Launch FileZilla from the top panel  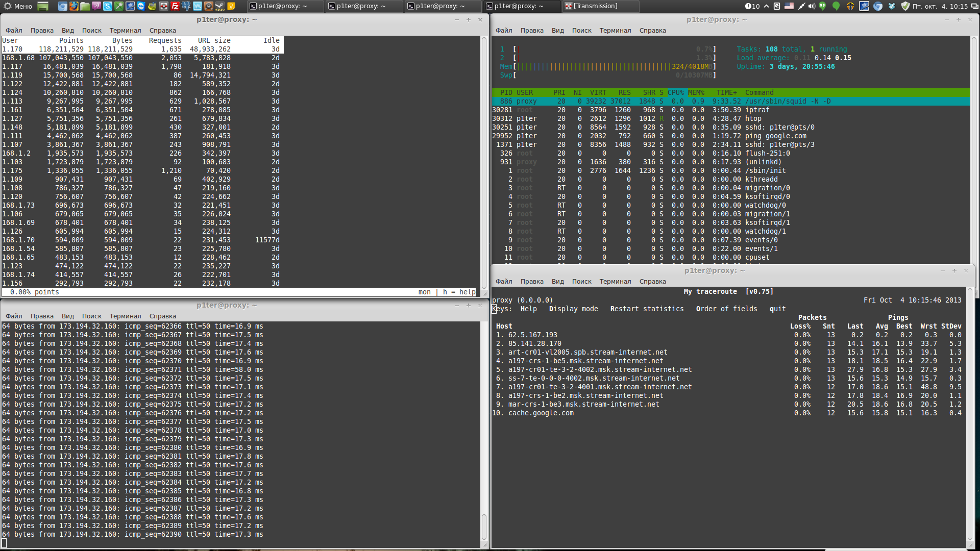[175, 6]
